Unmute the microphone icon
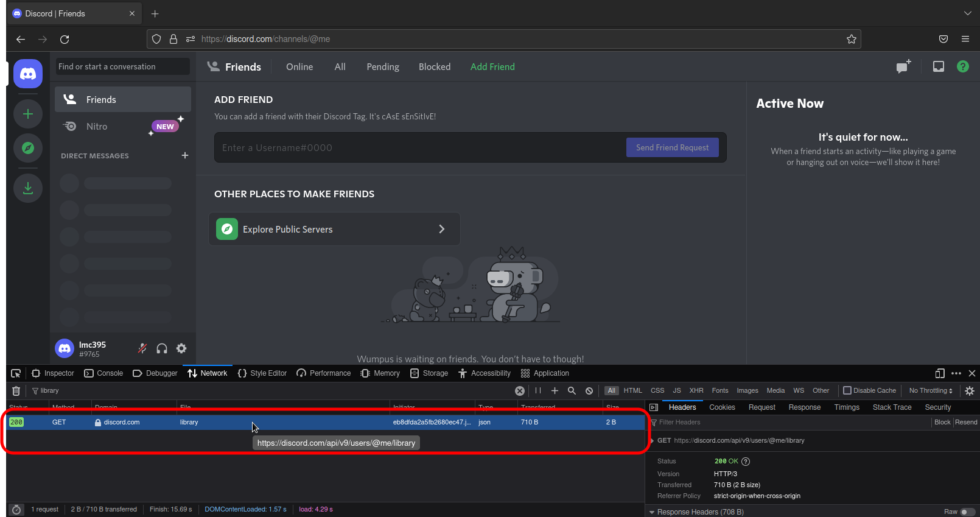This screenshot has height=517, width=980. click(142, 348)
